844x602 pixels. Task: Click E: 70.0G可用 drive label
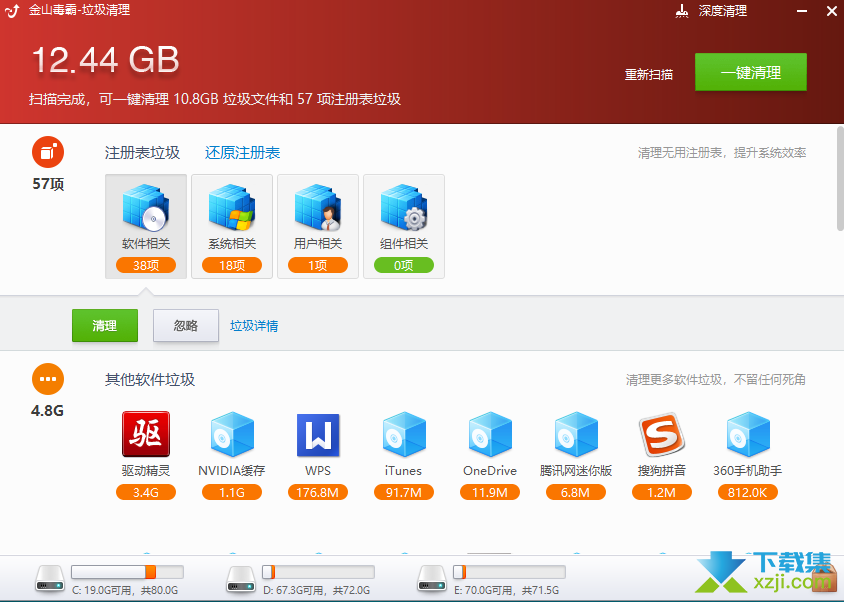(x=507, y=590)
